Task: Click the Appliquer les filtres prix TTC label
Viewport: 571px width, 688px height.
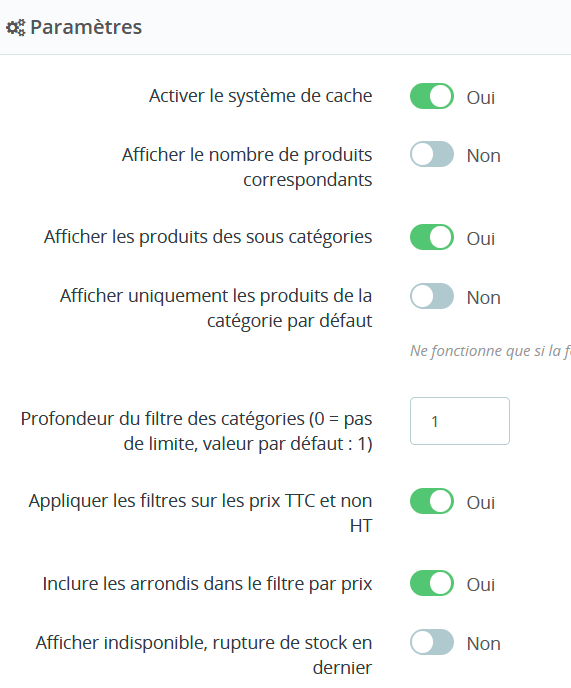Action: [x=201, y=513]
